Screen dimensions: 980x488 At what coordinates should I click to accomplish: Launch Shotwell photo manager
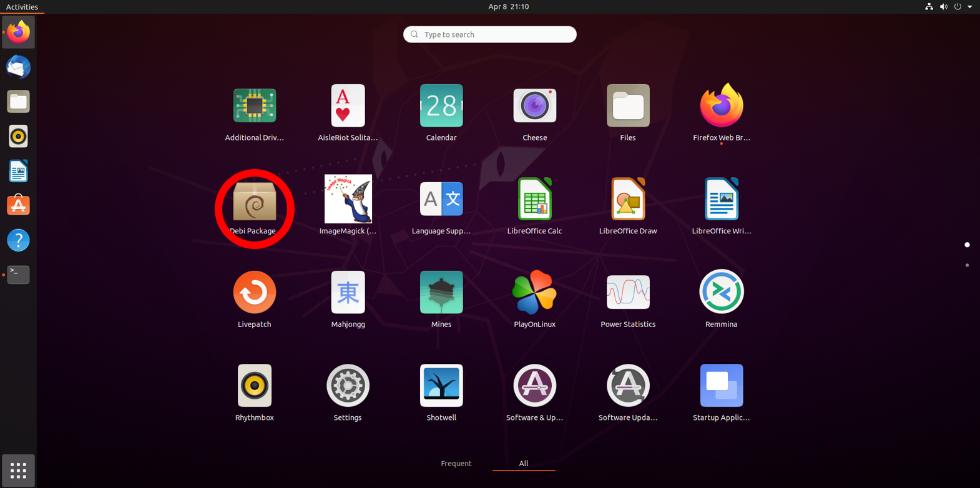441,386
